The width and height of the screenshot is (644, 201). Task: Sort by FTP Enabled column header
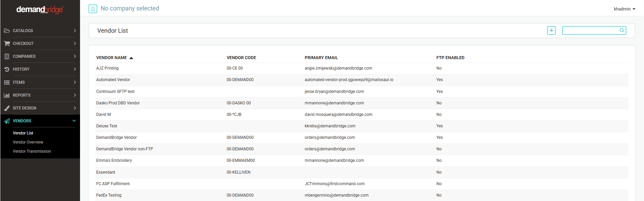[450, 58]
